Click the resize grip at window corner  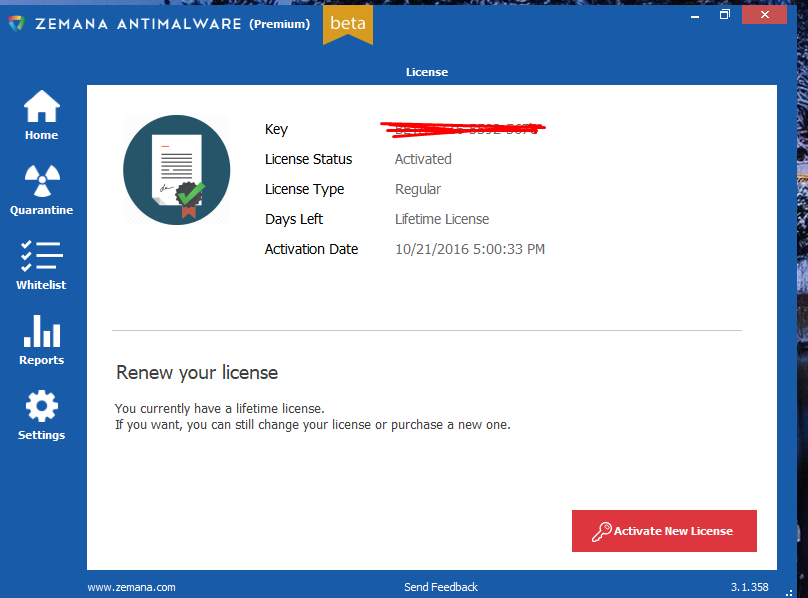pyautogui.click(x=789, y=593)
